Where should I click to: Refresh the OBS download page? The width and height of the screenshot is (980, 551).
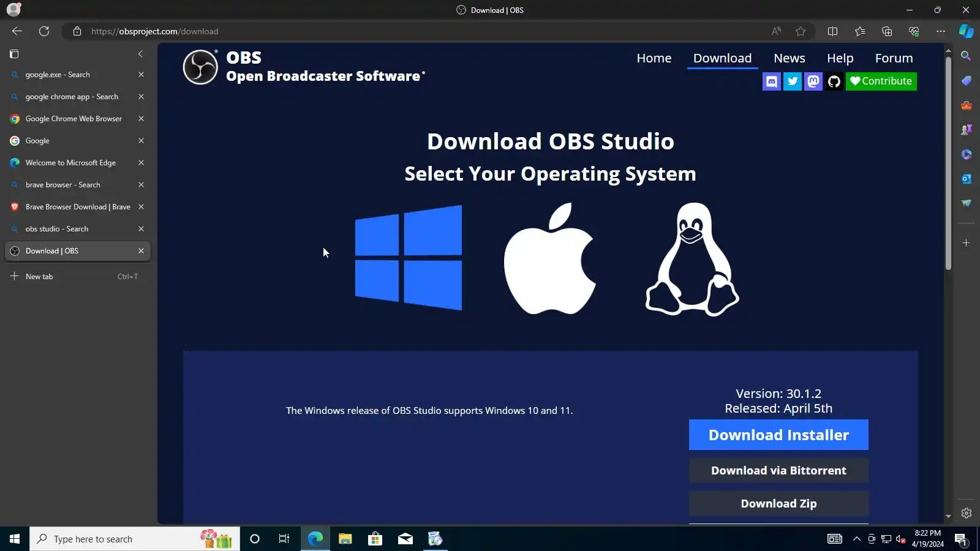click(x=44, y=31)
